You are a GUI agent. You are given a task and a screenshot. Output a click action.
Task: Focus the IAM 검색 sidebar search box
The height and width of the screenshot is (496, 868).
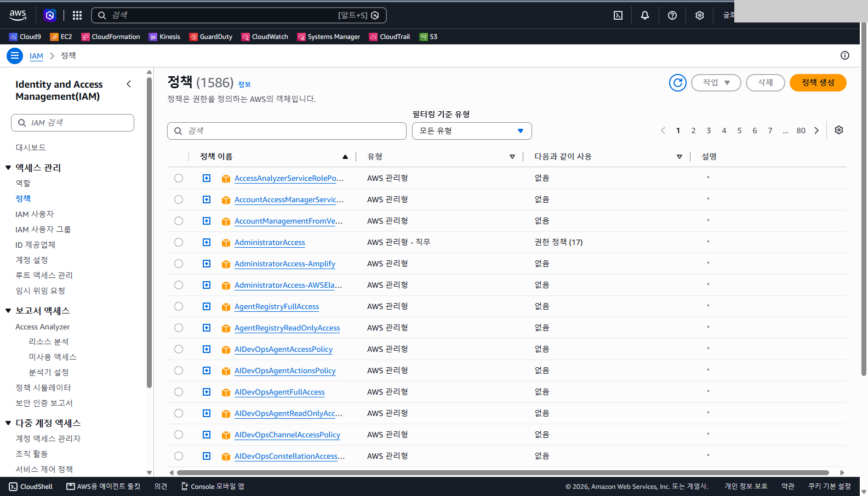[x=72, y=123]
